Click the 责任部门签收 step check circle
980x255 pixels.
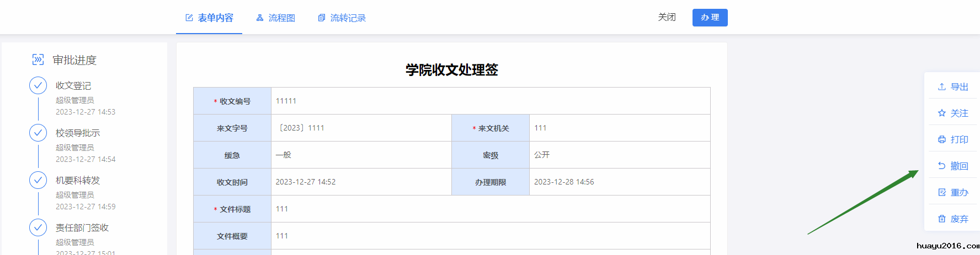pos(38,227)
